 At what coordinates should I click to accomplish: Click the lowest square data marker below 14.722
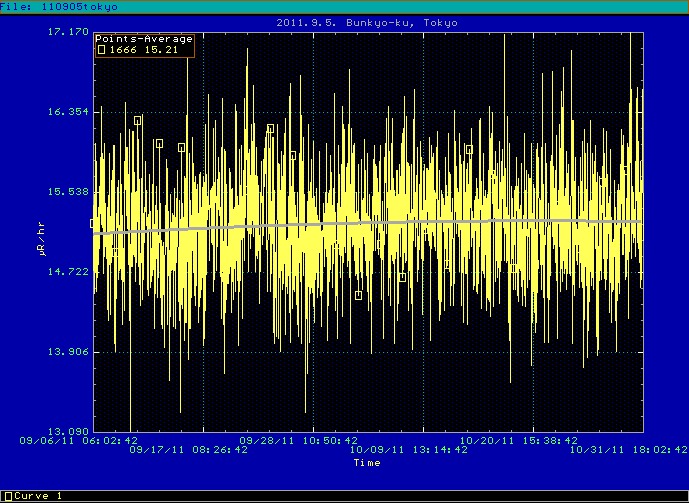(358, 295)
